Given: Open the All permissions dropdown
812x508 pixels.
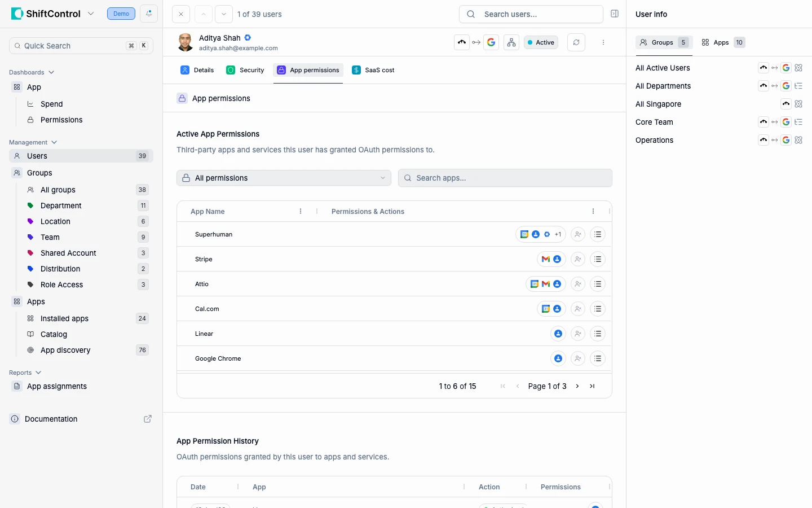Looking at the screenshot, I should point(284,178).
